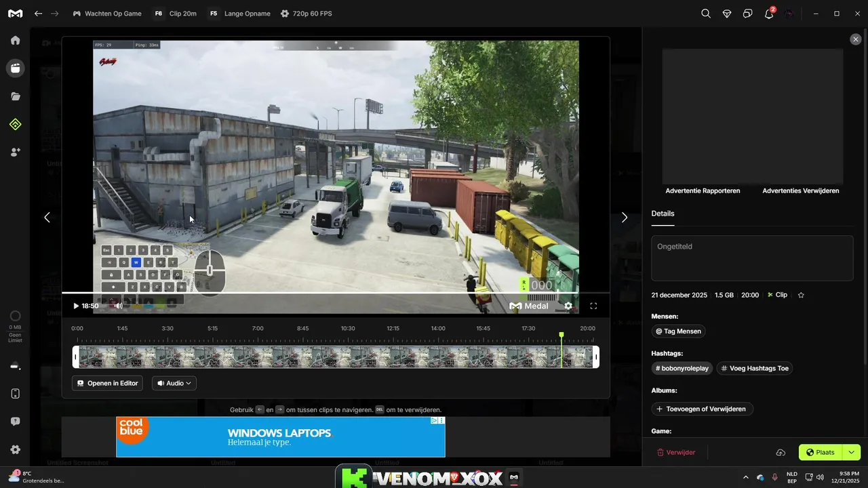Click the Coolblue Windows Laptops ad banner
868x488 pixels.
pyautogui.click(x=281, y=437)
